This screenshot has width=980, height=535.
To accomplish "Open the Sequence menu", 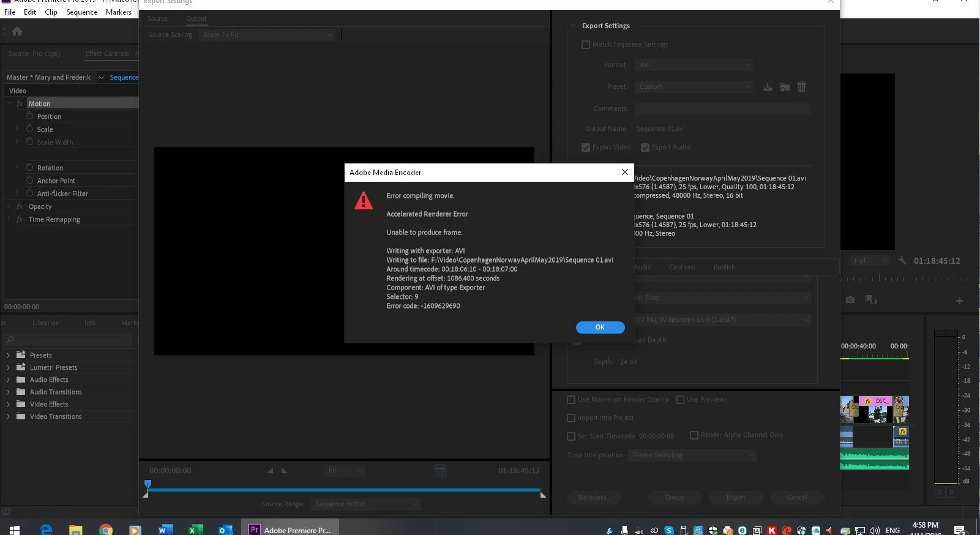I will coord(81,12).
